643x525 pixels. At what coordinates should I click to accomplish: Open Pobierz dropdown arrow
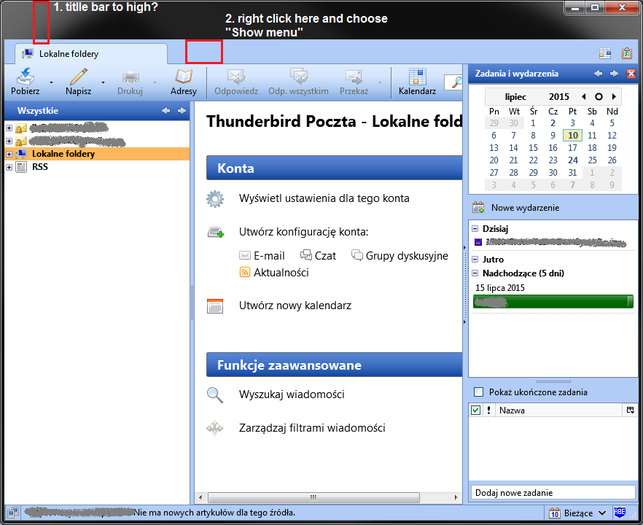(x=51, y=82)
